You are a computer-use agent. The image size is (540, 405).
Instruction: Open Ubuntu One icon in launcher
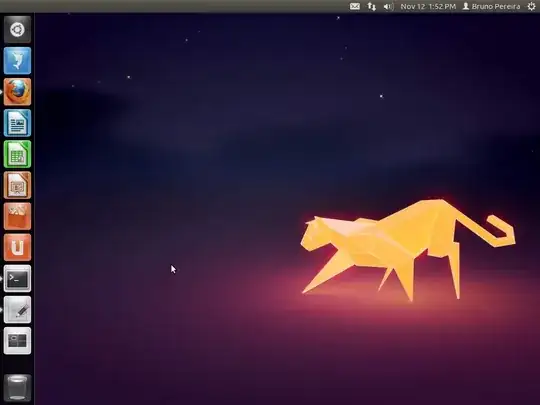click(x=17, y=247)
